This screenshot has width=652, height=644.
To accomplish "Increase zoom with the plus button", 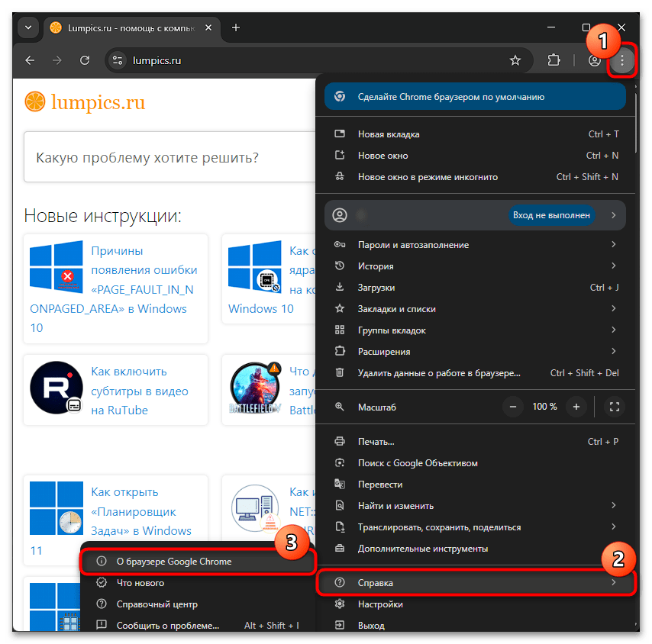I will point(576,407).
